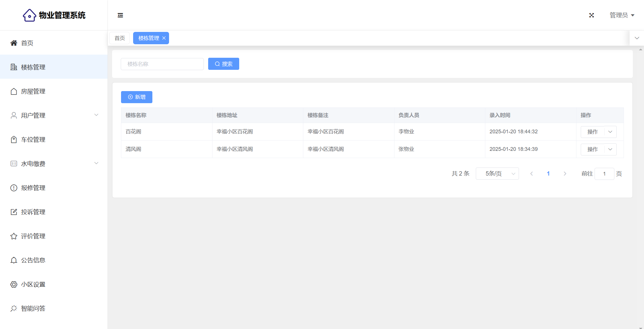This screenshot has width=644, height=329.
Task: Open 报修管理 via its exclamation icon
Action: coord(14,188)
